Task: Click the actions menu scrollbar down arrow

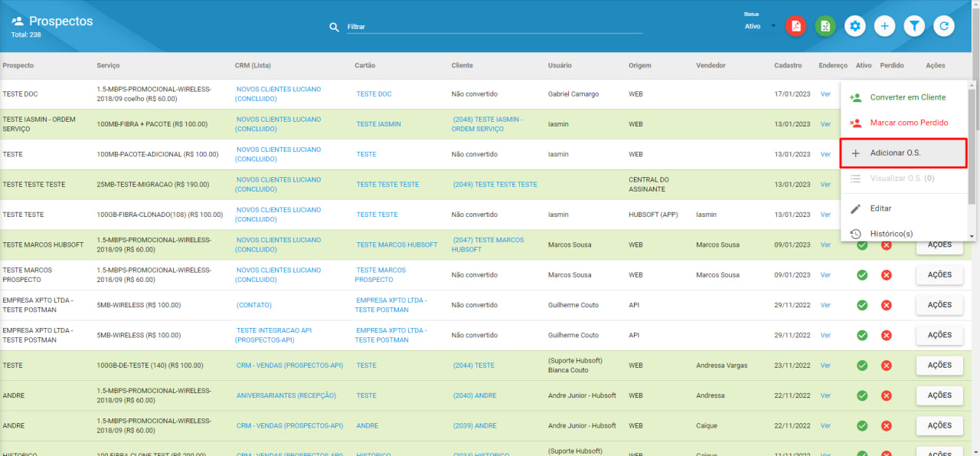Action: 972,236
